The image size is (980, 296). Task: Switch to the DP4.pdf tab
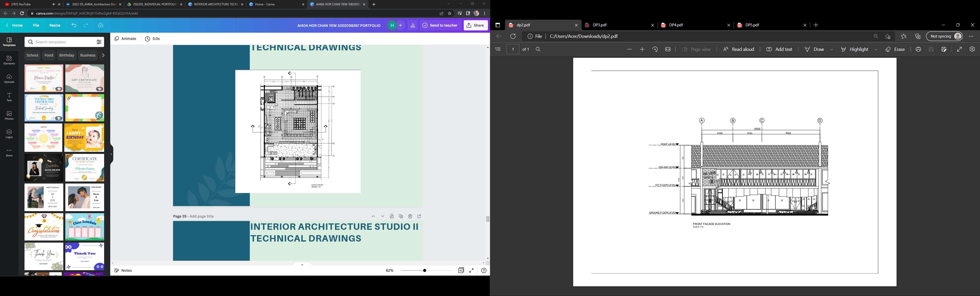tap(676, 25)
